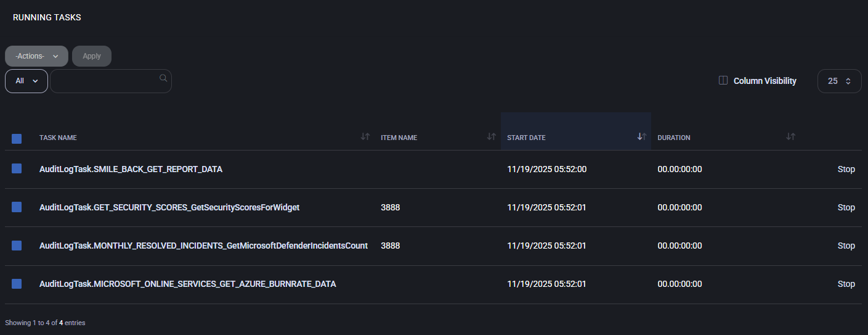Select the GET_SECURITY_SCORES task checkbox
The image size is (868, 335).
click(x=17, y=207)
